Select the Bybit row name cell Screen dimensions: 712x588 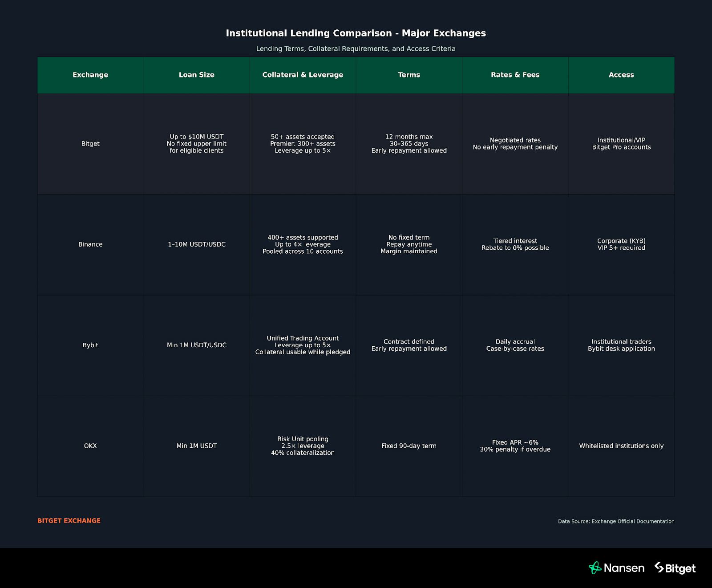(90, 345)
